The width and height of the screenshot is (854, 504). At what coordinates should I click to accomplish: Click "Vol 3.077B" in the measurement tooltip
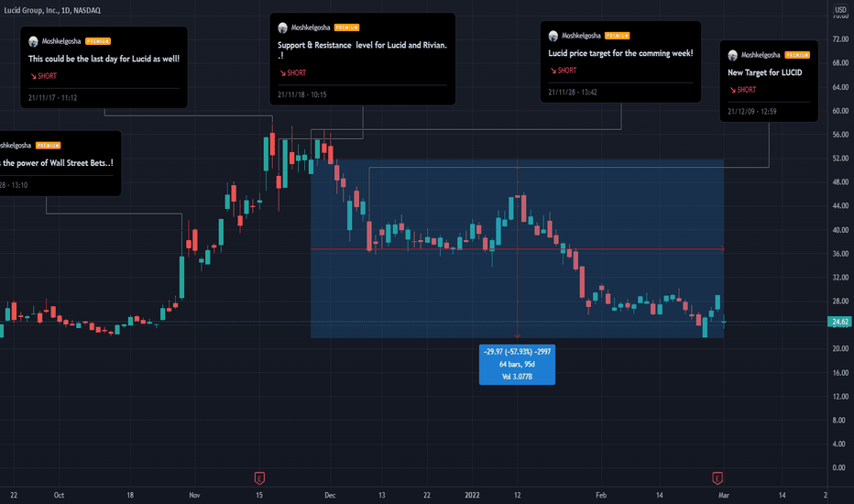click(517, 377)
